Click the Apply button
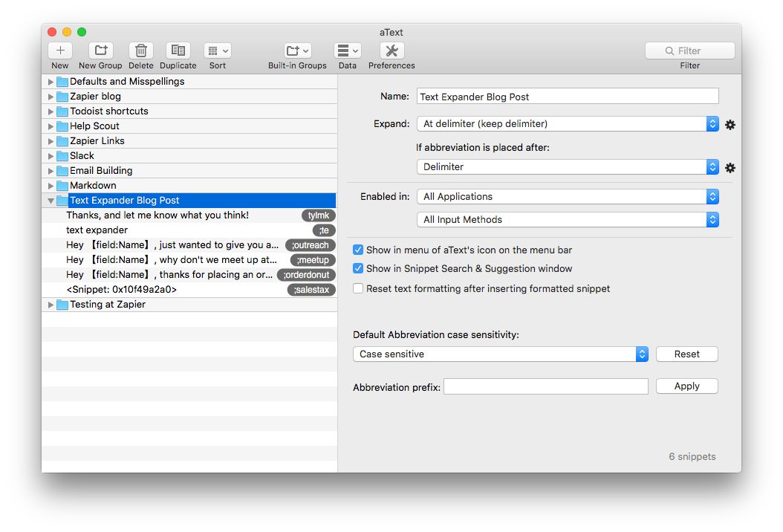Image resolution: width=783 pixels, height=532 pixels. pos(686,386)
